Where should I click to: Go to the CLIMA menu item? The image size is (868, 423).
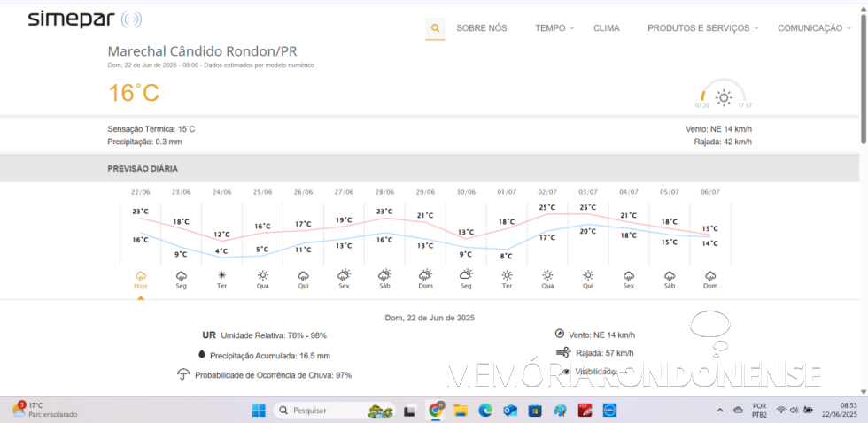point(607,28)
